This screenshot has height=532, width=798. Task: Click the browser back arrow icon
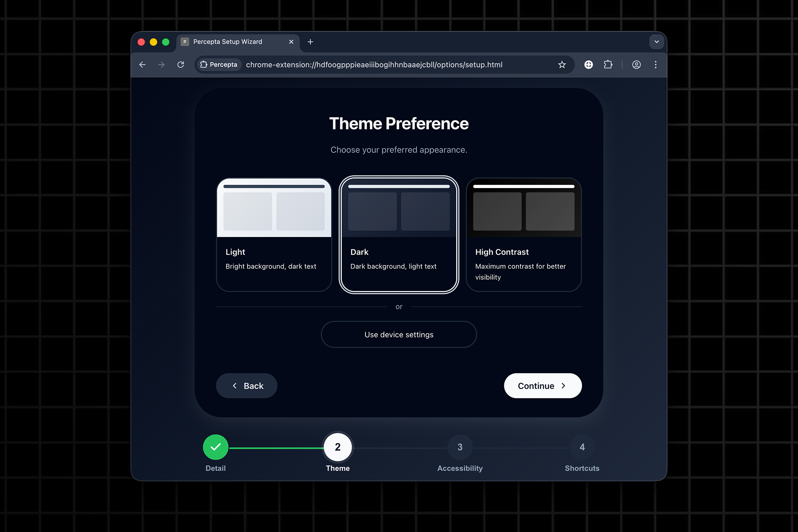pyautogui.click(x=142, y=65)
